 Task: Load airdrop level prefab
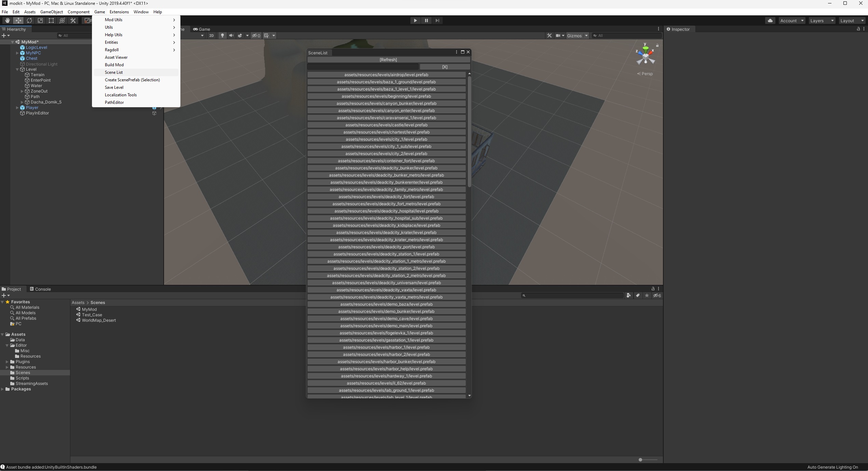[x=386, y=75]
